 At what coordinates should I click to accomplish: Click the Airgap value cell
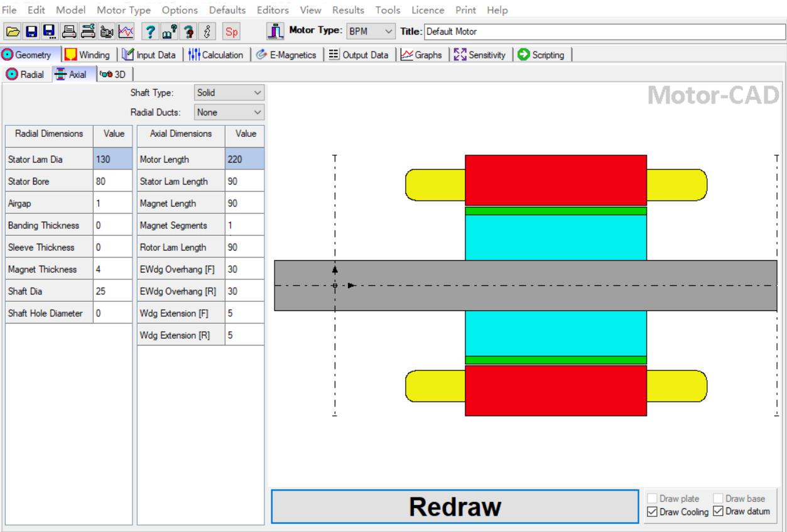[x=113, y=204]
